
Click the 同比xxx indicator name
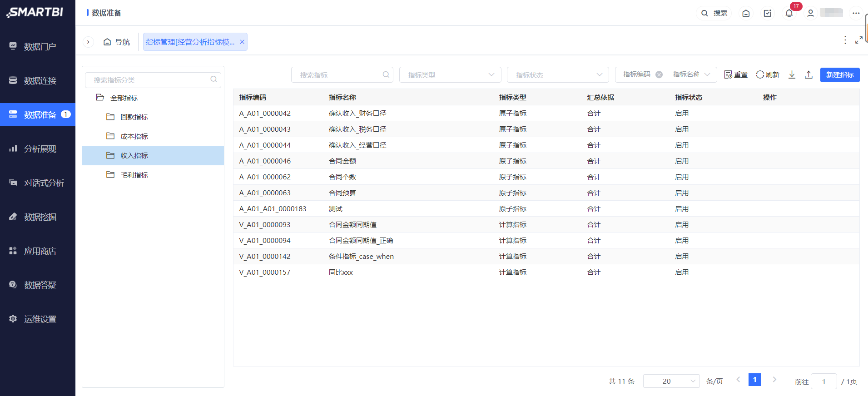pyautogui.click(x=341, y=272)
